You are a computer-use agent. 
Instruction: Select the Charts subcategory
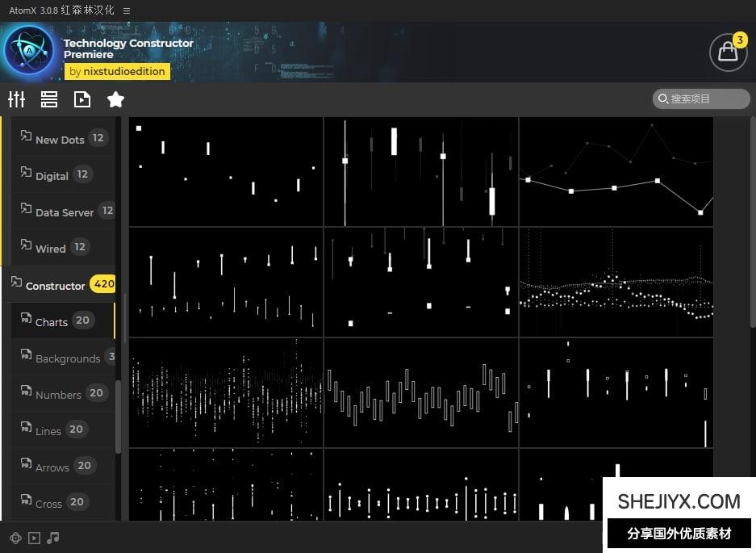coord(52,321)
